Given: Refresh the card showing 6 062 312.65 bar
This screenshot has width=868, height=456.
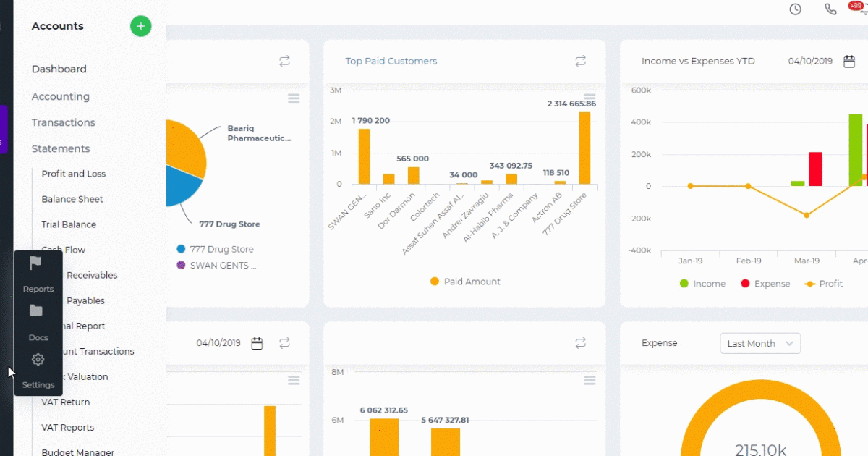Looking at the screenshot, I should pyautogui.click(x=580, y=343).
